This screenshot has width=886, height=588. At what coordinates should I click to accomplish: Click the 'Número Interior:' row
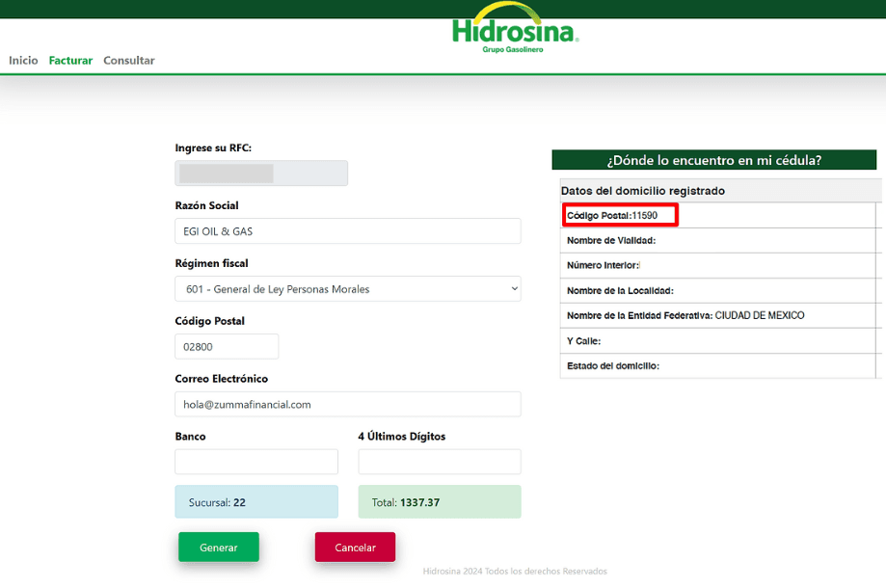[x=717, y=265]
